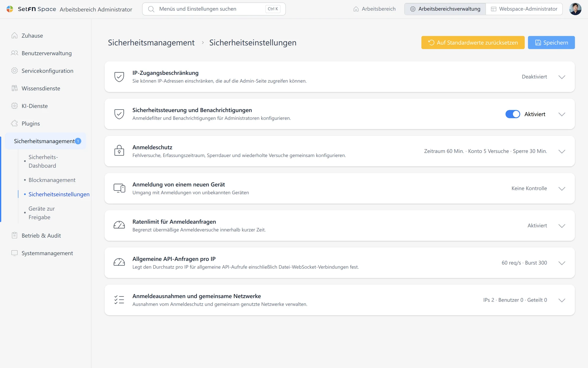
Task: Click Auf Standardwerte zurücksetzen button
Action: (x=473, y=43)
